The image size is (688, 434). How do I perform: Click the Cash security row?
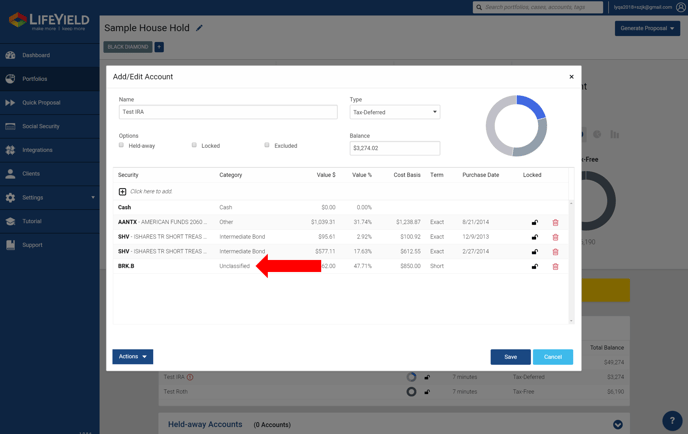[340, 208]
